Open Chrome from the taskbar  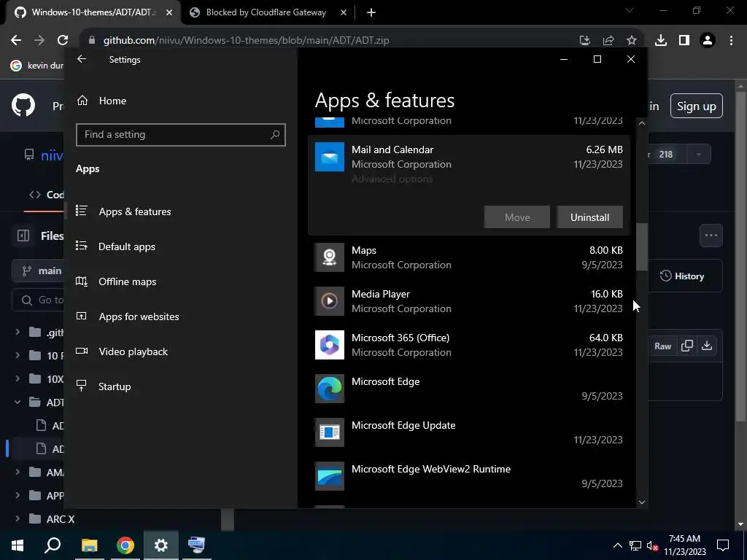click(125, 545)
